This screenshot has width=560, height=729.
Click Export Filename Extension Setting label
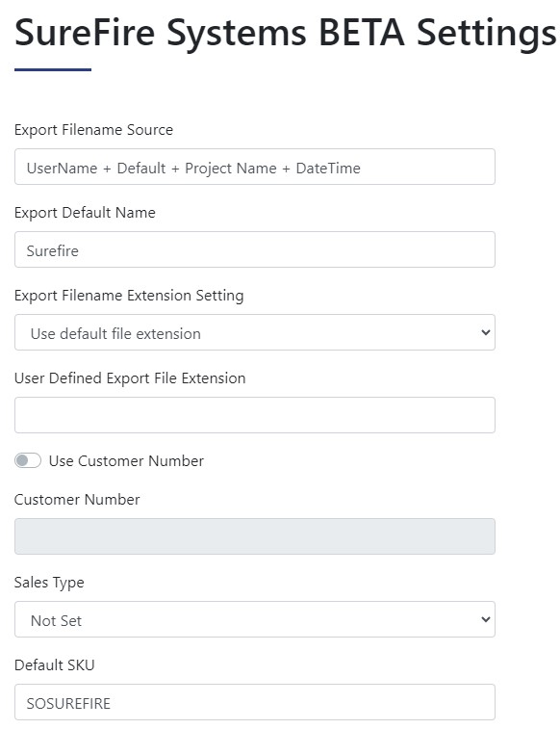pyautogui.click(x=129, y=296)
